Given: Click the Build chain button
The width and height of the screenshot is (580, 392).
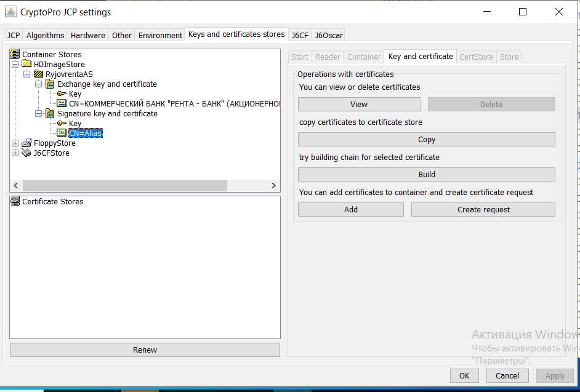Looking at the screenshot, I should tap(427, 174).
